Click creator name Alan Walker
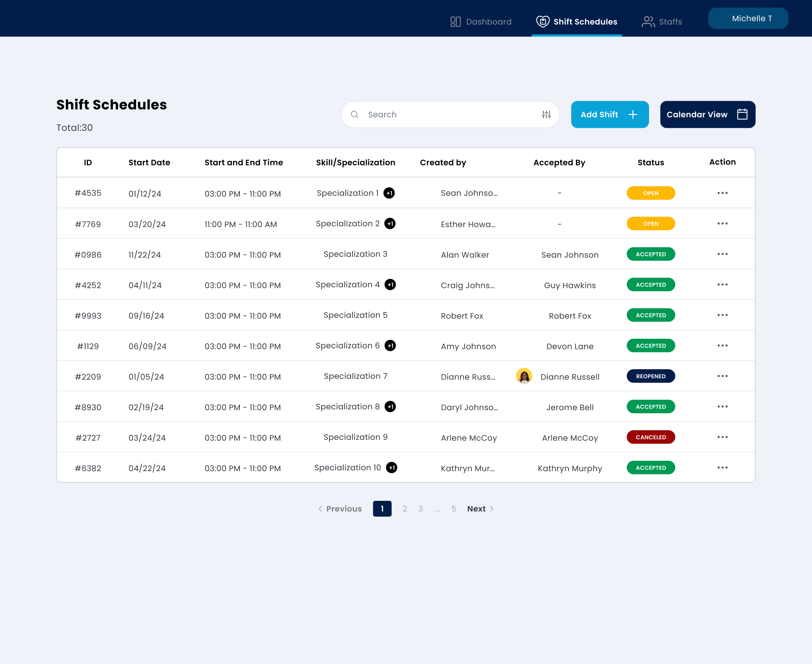Viewport: 812px width, 664px height. [464, 255]
